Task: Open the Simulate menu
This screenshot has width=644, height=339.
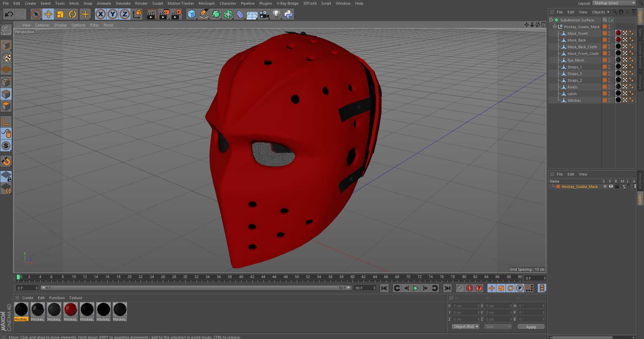Action: pyautogui.click(x=123, y=3)
